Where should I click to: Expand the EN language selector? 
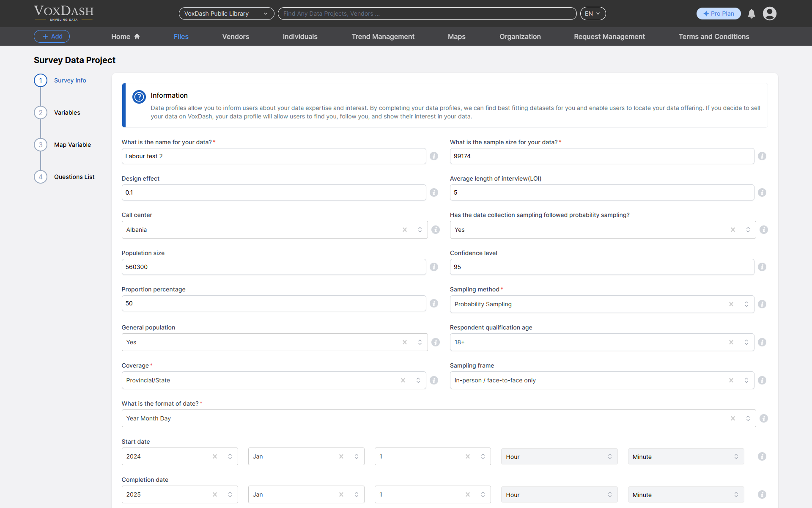(593, 14)
